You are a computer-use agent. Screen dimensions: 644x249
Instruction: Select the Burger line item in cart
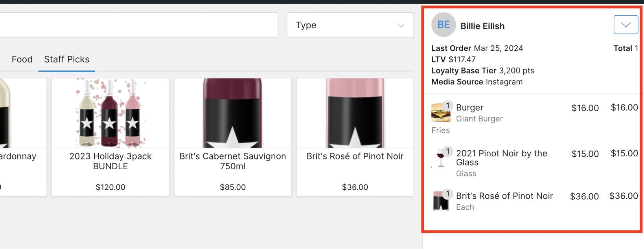(470, 108)
